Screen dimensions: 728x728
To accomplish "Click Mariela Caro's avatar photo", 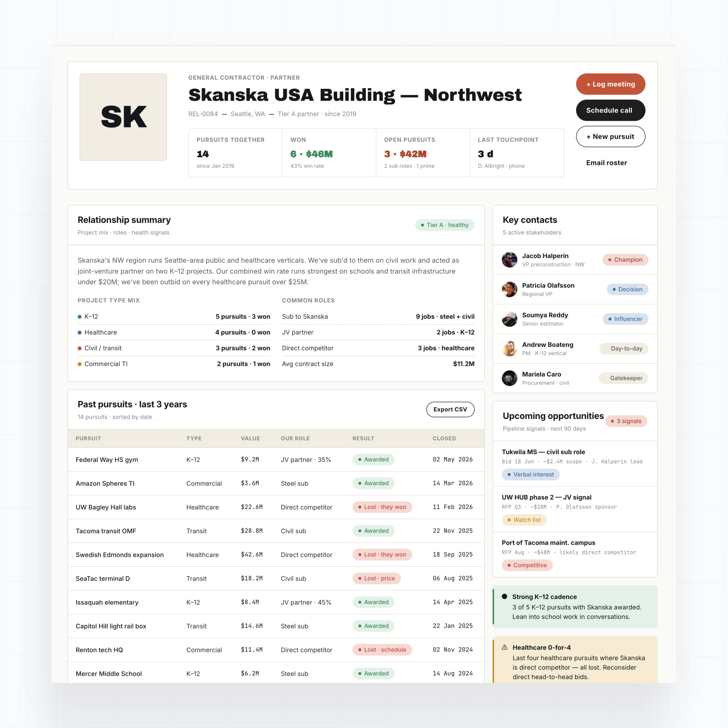I will click(x=509, y=378).
